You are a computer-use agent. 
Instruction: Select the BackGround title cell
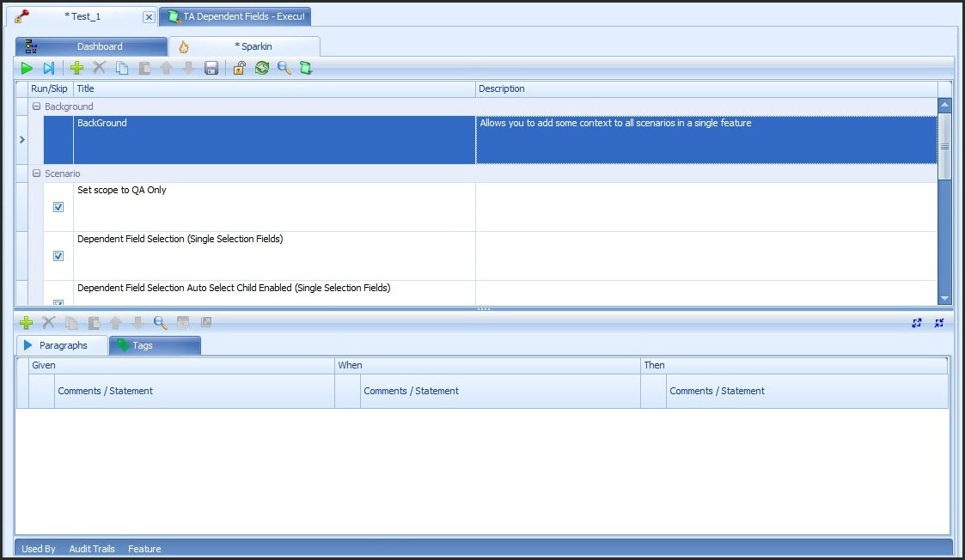pos(274,140)
